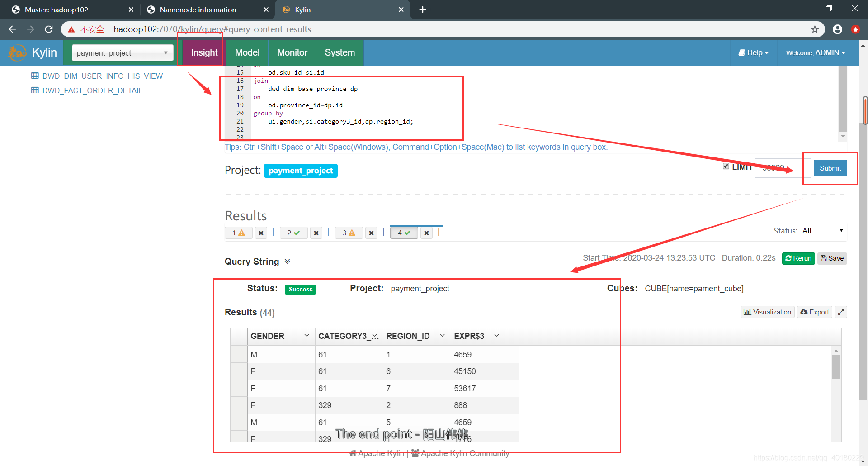The image size is (868, 466).
Task: Click the fullscreen expand results icon
Action: 841,312
